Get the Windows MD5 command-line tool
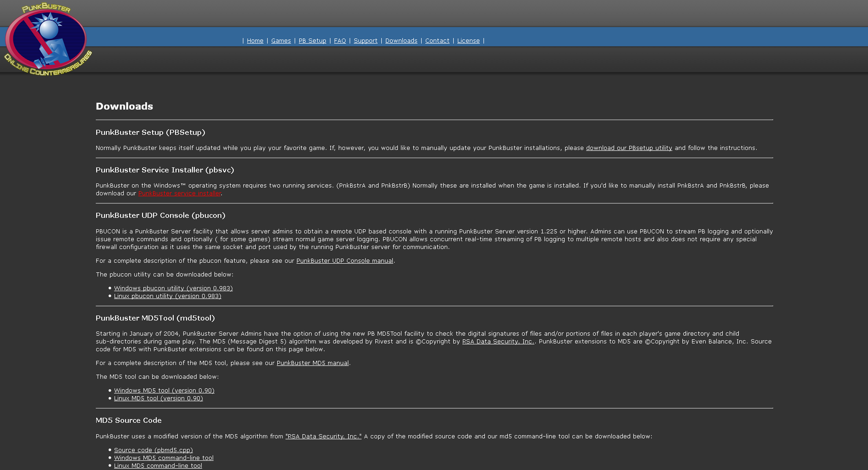This screenshot has height=470, width=868. click(164, 458)
